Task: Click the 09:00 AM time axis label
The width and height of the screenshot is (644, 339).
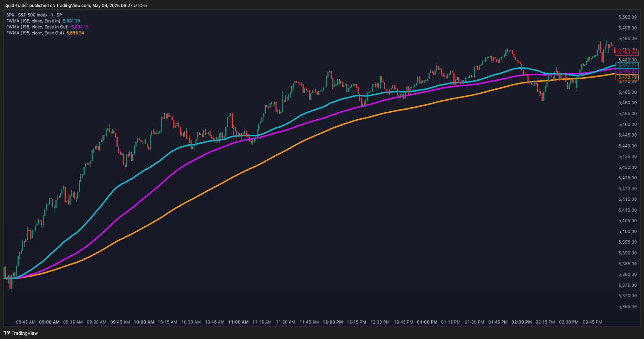Action: pyautogui.click(x=49, y=322)
